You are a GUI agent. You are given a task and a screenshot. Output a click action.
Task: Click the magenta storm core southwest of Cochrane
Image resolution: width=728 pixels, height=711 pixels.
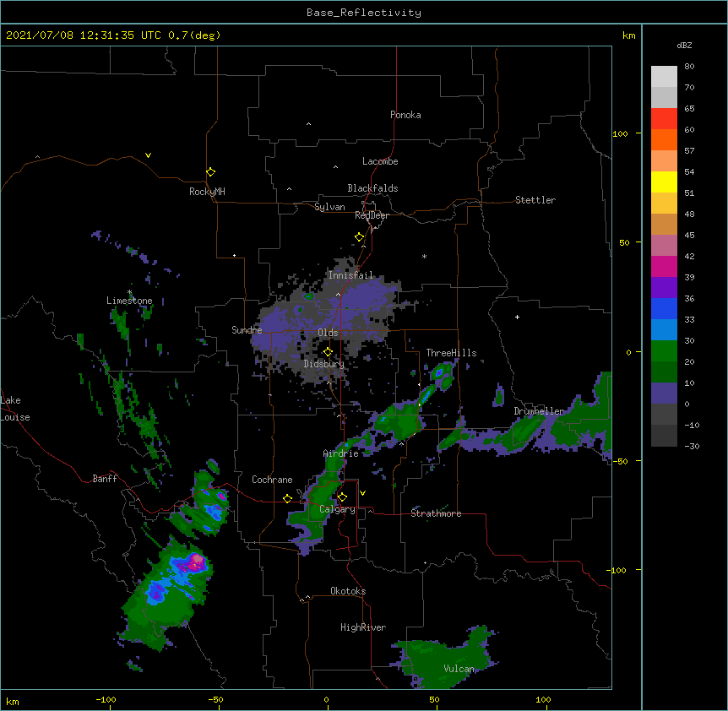[195, 562]
